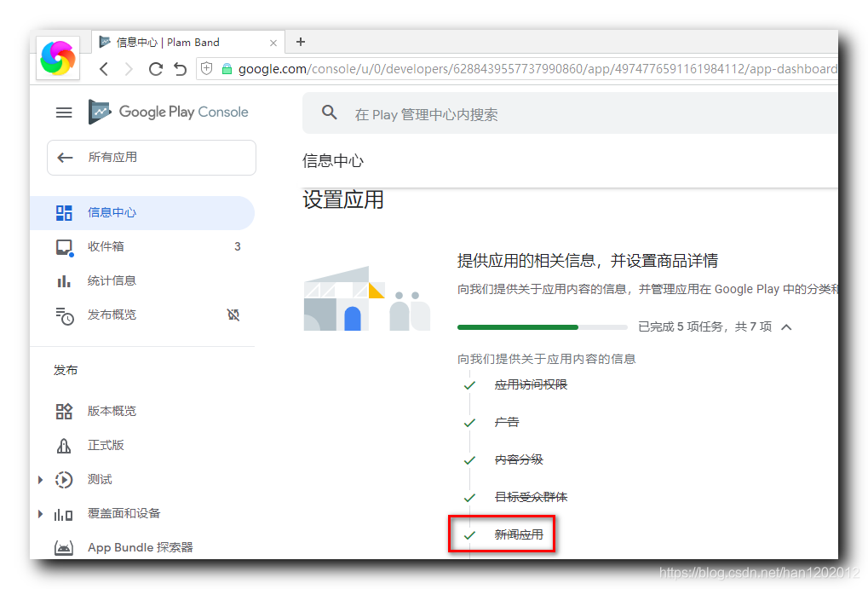Open 信息中心 in the sidebar

(142, 213)
